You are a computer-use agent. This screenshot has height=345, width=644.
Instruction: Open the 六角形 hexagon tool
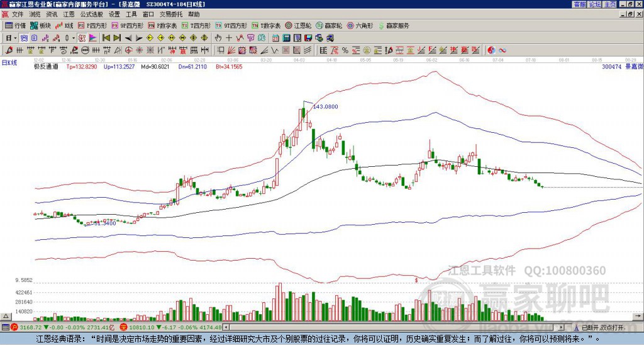click(x=360, y=25)
